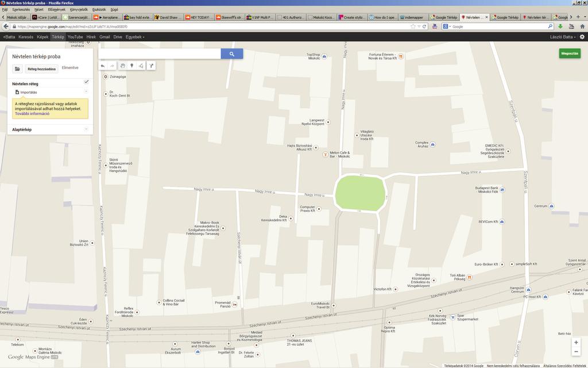Click the browser back arrow

[6, 26]
